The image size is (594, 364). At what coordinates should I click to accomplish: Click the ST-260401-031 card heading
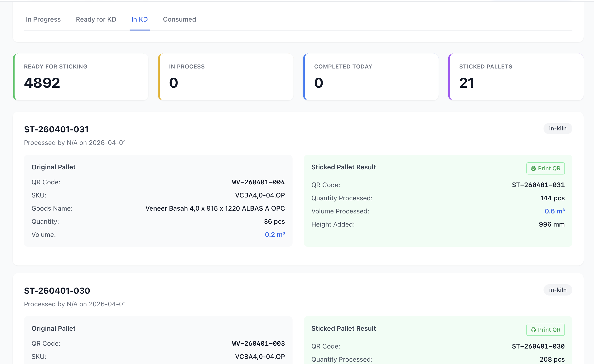[56, 129]
